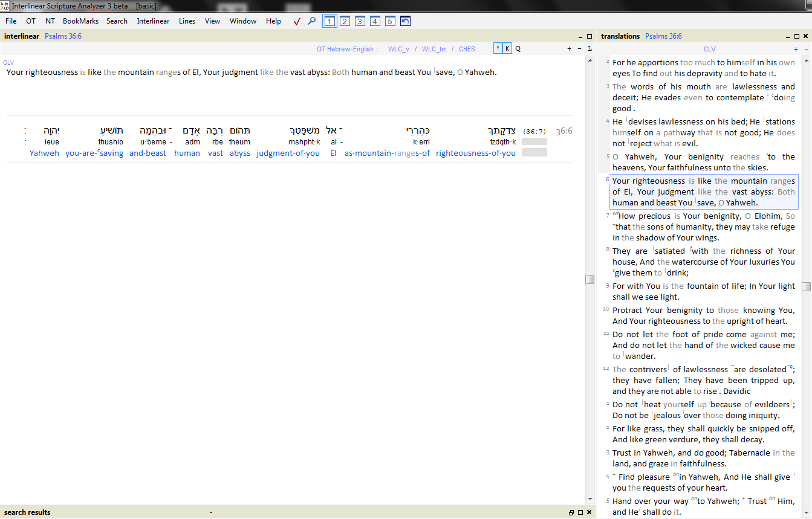This screenshot has height=519, width=812.
Task: Click the word 'righteousness-of-you' in interlinear
Action: click(x=476, y=153)
